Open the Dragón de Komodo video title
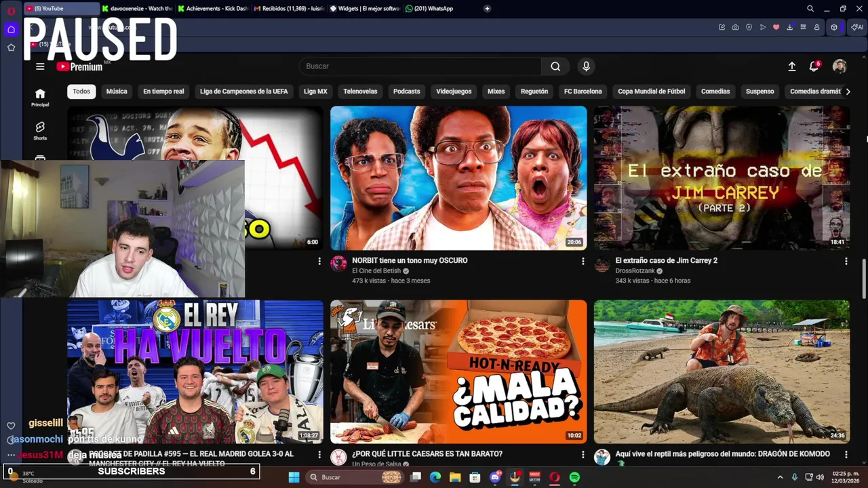This screenshot has height=488, width=868. point(722,454)
